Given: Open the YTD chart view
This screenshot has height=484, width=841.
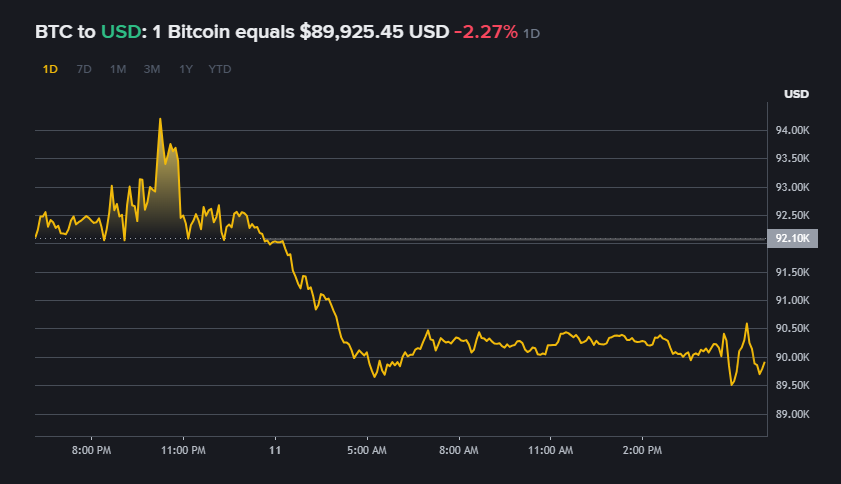Looking at the screenshot, I should click(220, 69).
